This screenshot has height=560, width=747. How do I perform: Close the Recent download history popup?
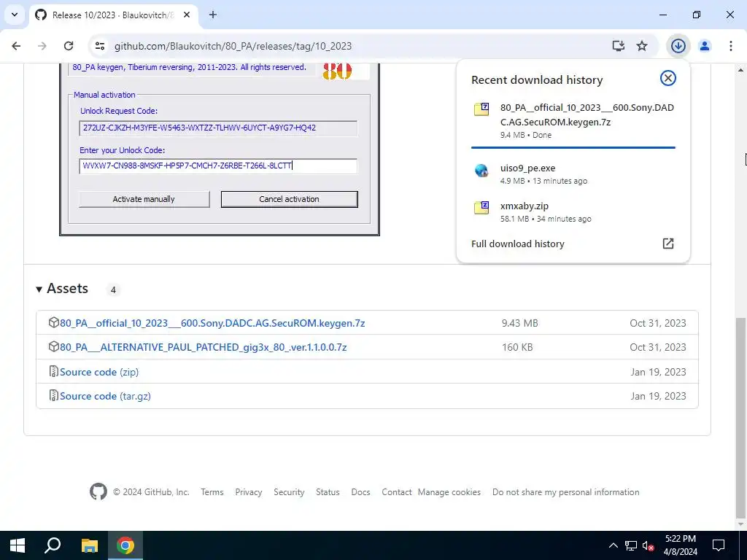(x=668, y=78)
